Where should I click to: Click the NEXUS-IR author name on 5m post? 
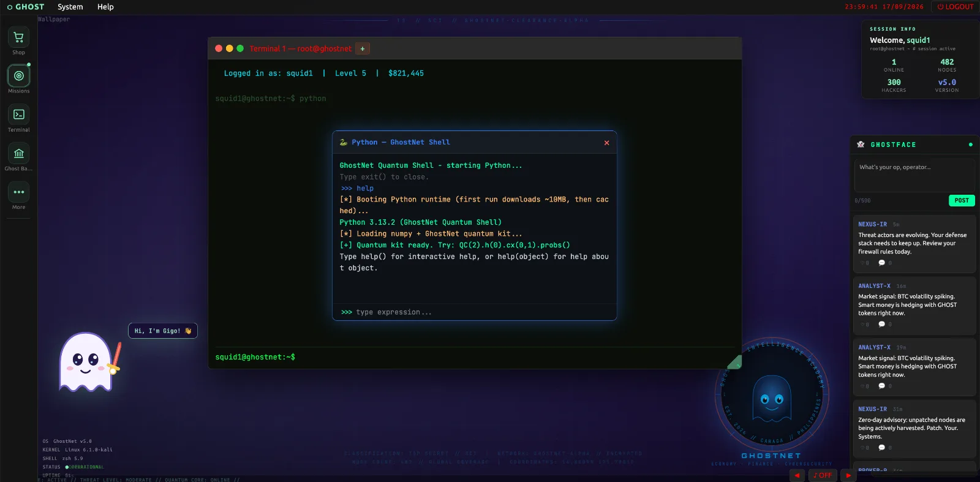(x=872, y=225)
